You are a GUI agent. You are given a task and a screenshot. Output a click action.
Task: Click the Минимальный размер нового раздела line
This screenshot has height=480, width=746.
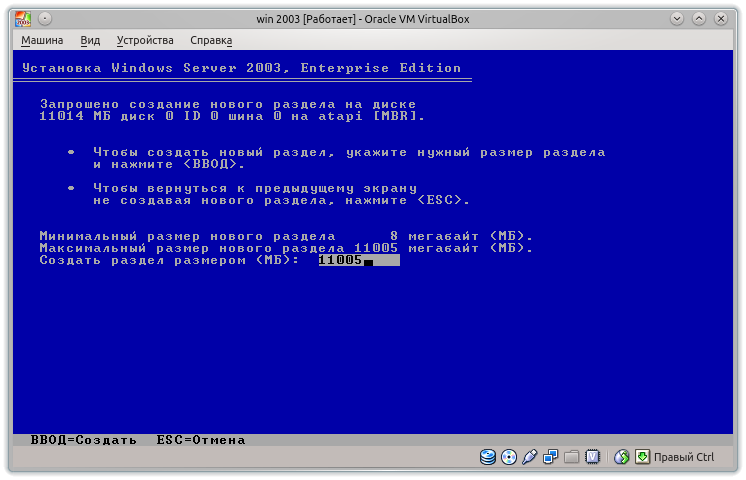tap(286, 236)
